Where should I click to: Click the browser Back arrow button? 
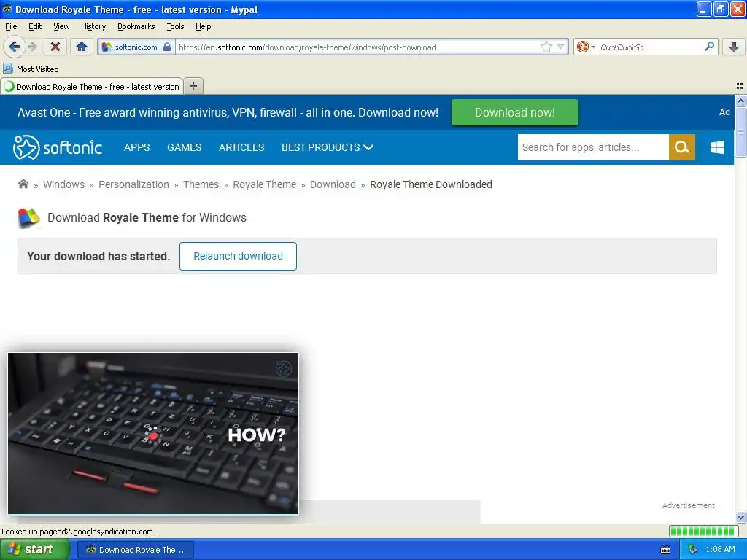14,47
